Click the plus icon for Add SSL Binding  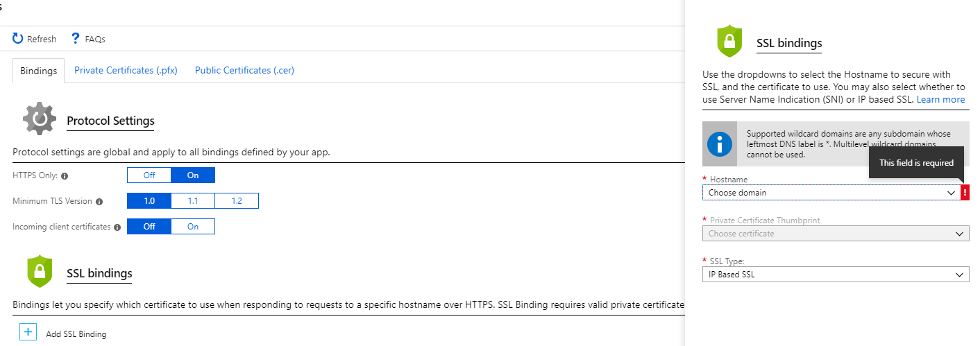28,332
